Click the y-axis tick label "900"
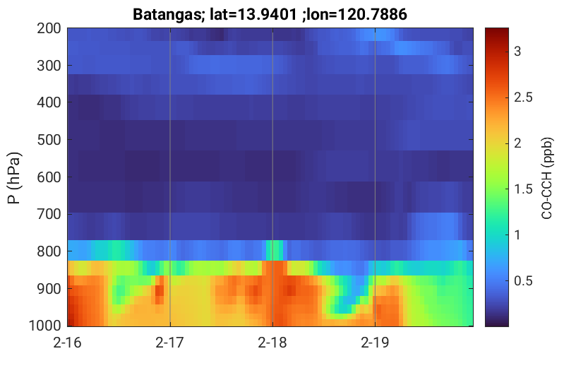The width and height of the screenshot is (588, 368). (49, 288)
